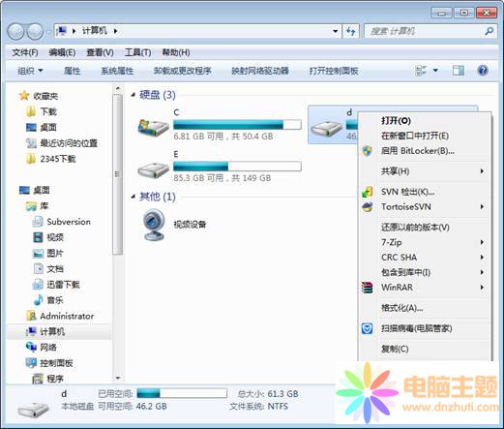Open view options dropdown arrow in toolbar

pos(435,71)
